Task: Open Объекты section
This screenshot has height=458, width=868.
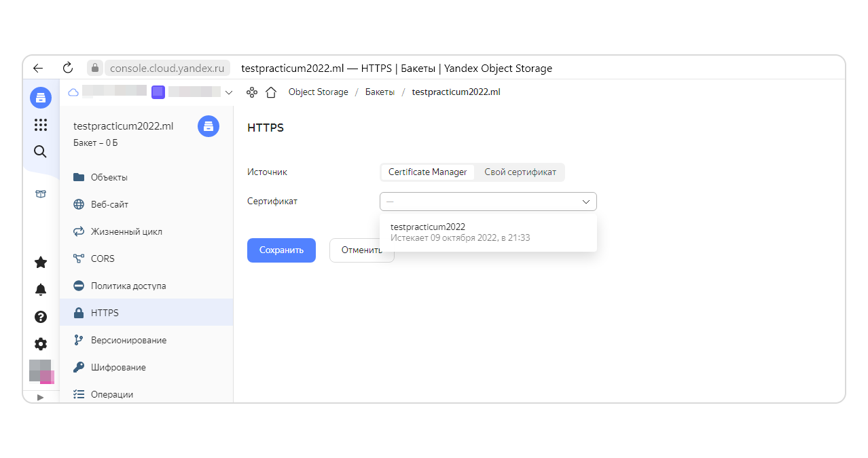Action: click(x=146, y=177)
